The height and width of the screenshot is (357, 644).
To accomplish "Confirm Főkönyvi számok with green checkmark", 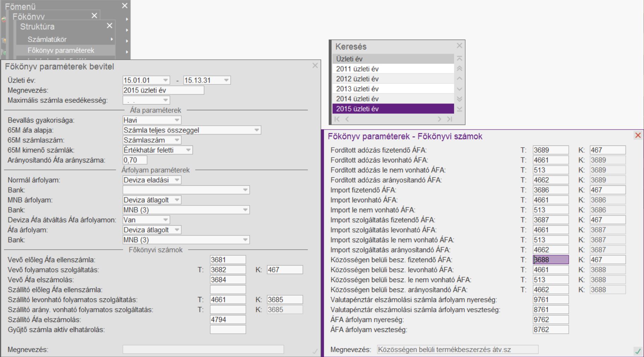I will pos(638,351).
